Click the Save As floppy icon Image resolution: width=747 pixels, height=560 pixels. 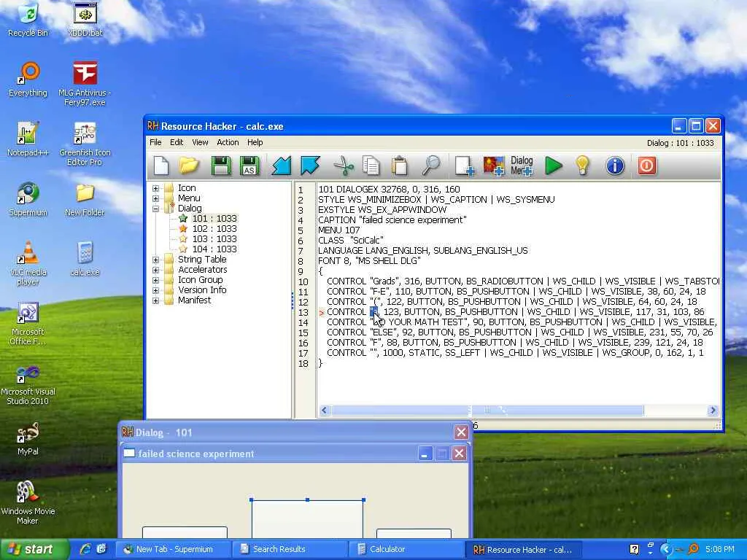(x=249, y=166)
